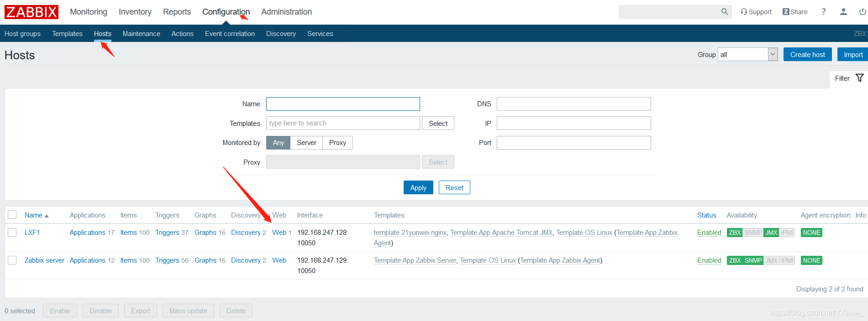868x321 pixels.
Task: Go to Services submenu
Action: pos(320,34)
